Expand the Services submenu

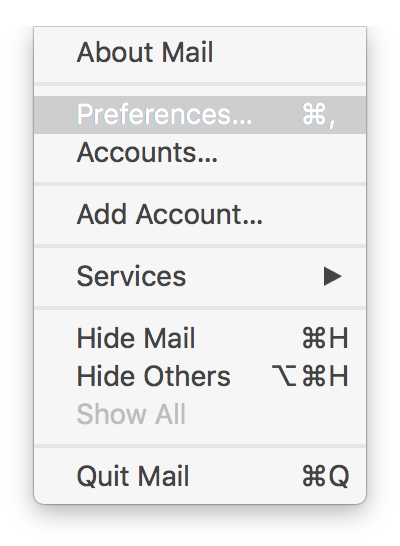[200, 276]
